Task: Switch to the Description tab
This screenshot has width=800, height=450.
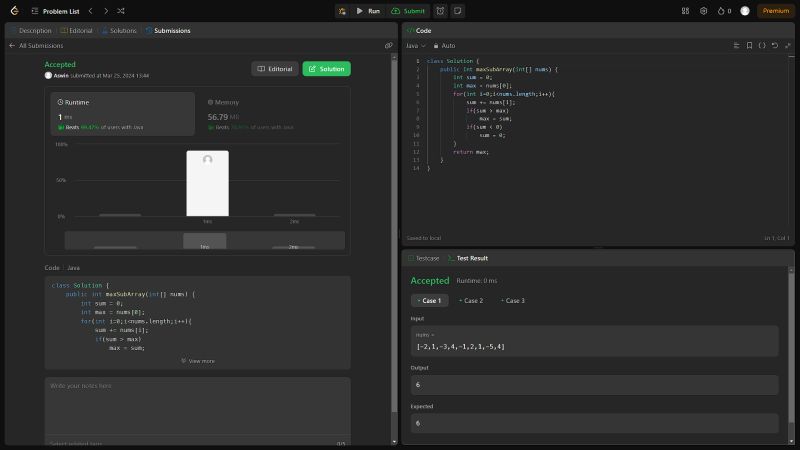Action: coord(31,31)
